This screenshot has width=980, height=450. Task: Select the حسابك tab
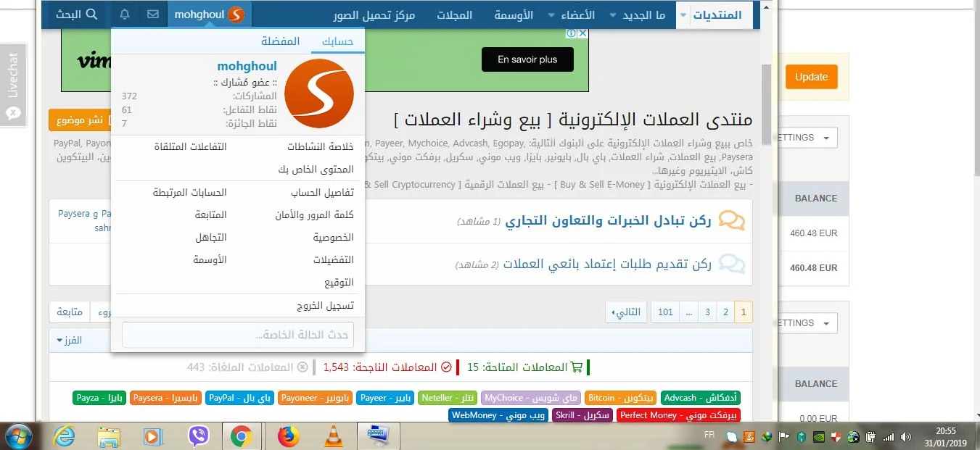coord(337,41)
